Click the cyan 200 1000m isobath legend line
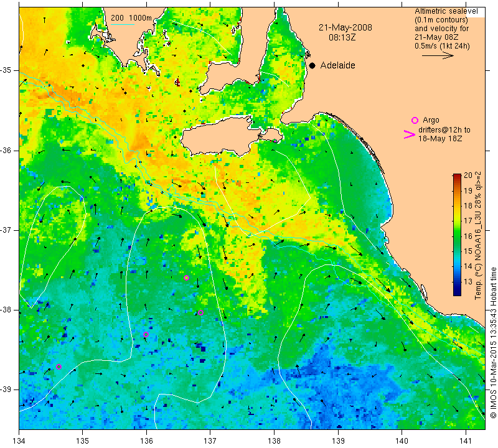 click(x=123, y=24)
